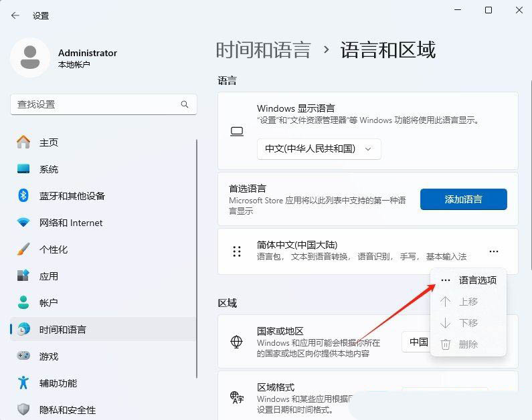Select 上移 in the context menu
Viewport: 532px width, 420px height.
coord(468,302)
